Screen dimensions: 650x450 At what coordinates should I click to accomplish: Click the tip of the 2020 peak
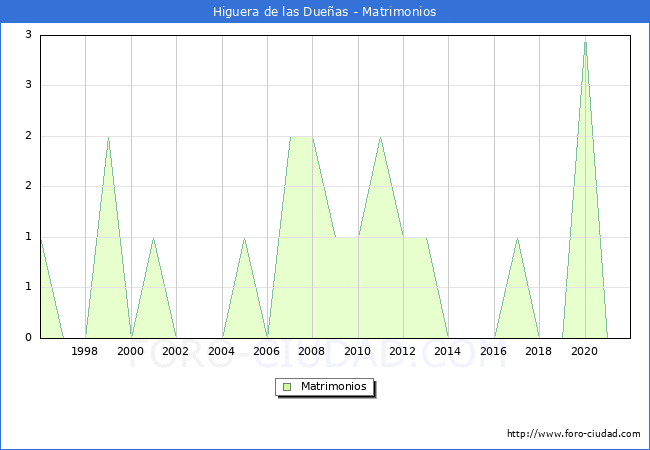585,41
